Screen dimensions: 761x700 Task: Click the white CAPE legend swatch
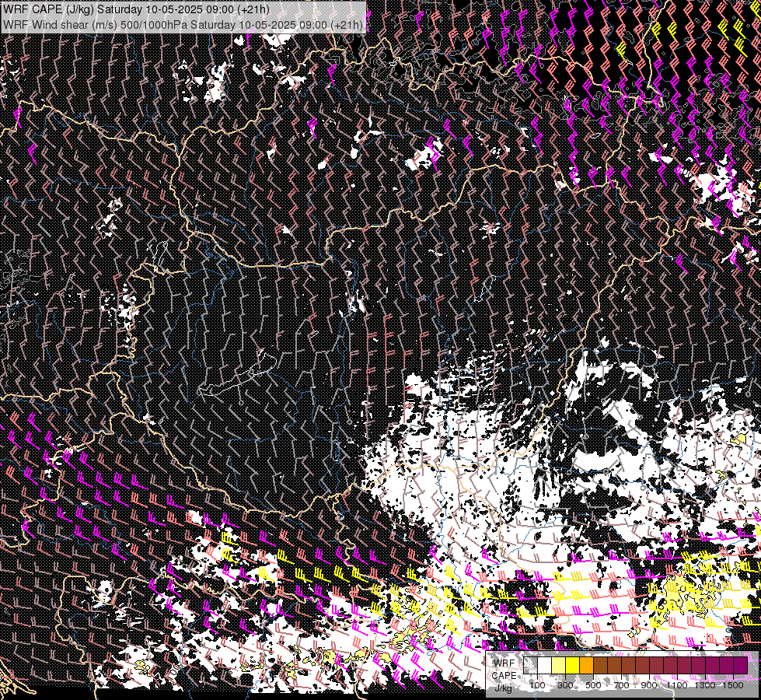coord(545,665)
